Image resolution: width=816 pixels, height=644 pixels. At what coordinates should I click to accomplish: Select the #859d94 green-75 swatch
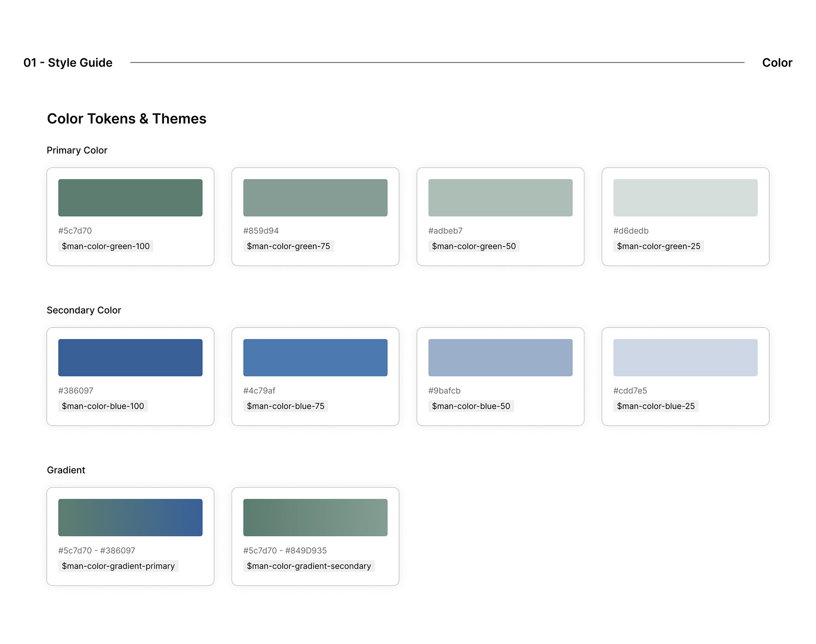(315, 198)
